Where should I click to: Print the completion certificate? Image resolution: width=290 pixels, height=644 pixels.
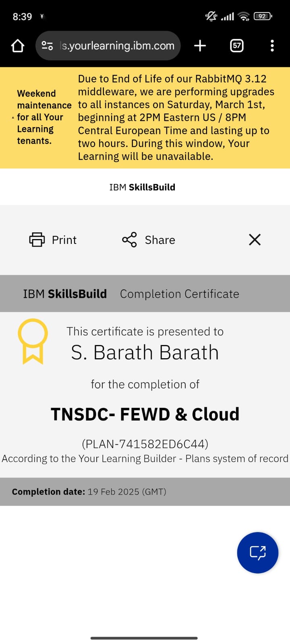[x=53, y=240]
